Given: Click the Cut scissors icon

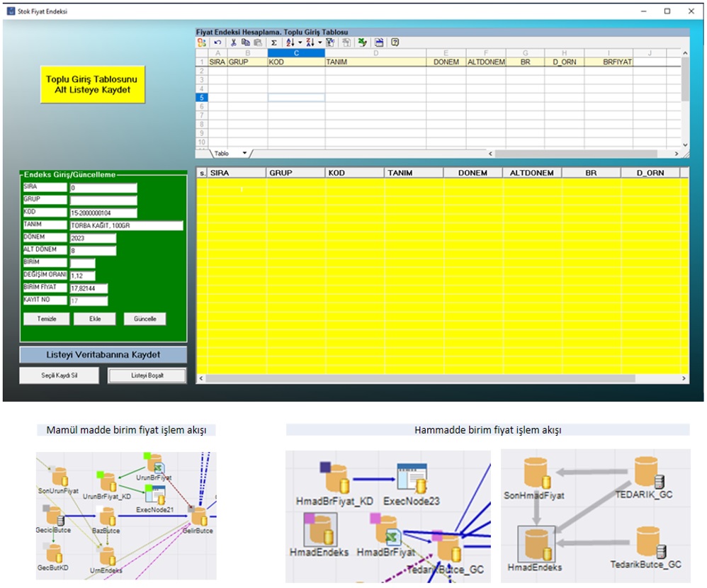Looking at the screenshot, I should point(233,43).
